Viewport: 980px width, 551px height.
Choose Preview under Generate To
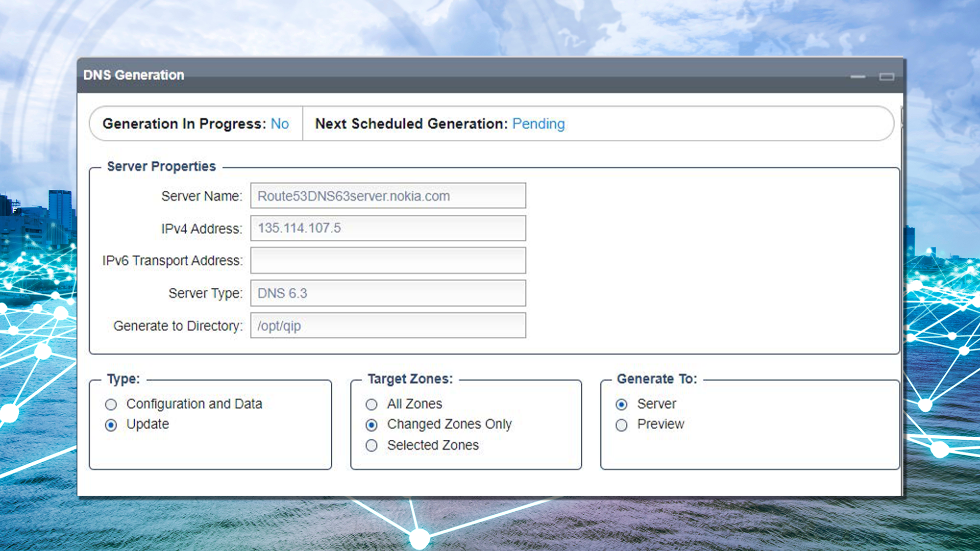(x=621, y=425)
